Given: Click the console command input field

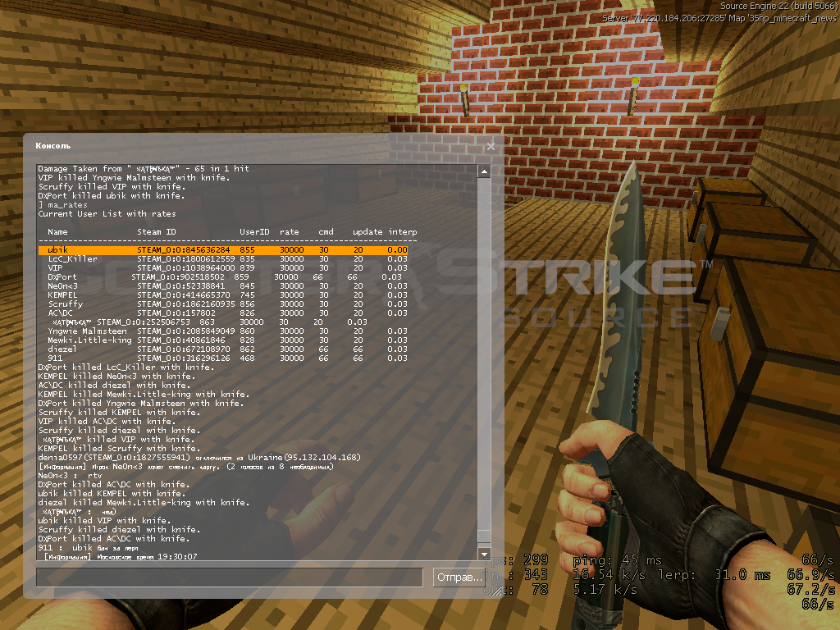Looking at the screenshot, I should [230, 577].
